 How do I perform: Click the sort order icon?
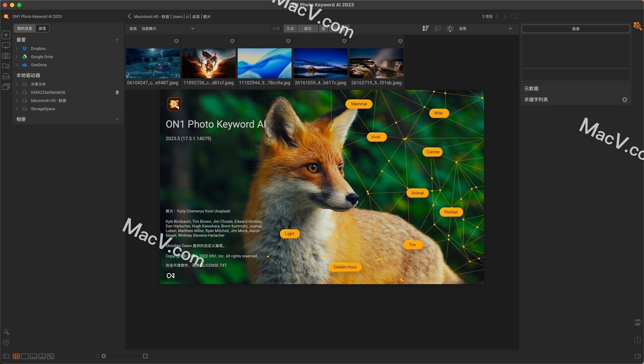click(x=425, y=29)
